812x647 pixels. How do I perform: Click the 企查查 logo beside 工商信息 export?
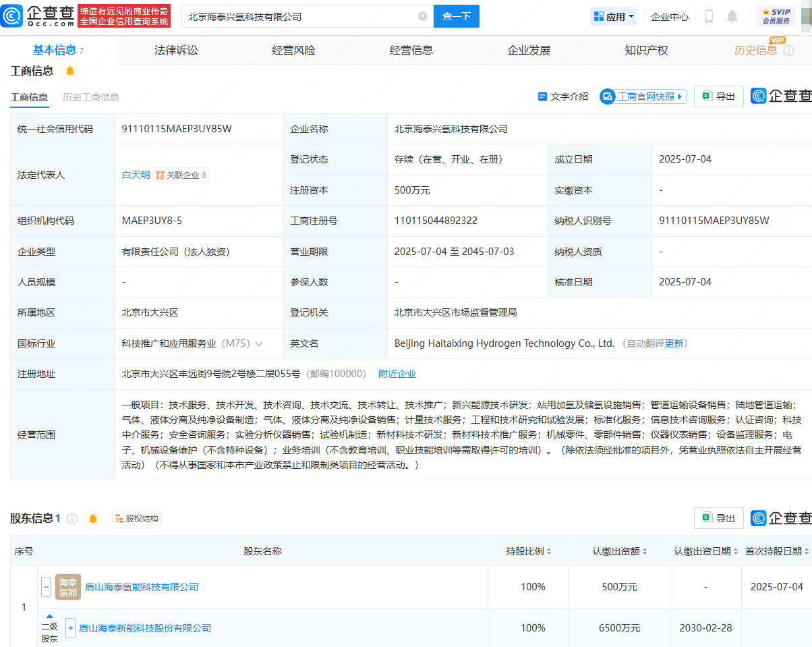coord(782,96)
